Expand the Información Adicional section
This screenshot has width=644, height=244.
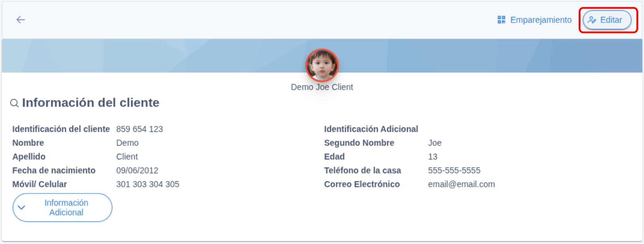63,207
